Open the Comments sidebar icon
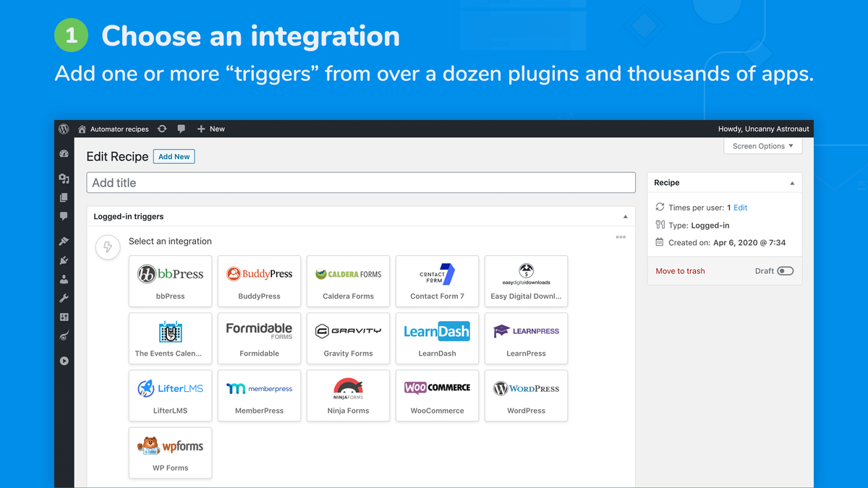Image resolution: width=868 pixels, height=488 pixels. 64,215
